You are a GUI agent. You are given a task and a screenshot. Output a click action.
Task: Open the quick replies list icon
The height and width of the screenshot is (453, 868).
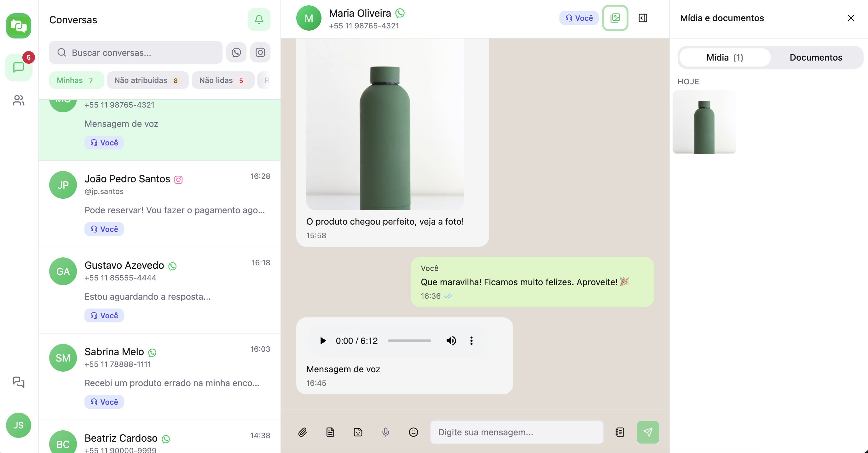tap(620, 432)
